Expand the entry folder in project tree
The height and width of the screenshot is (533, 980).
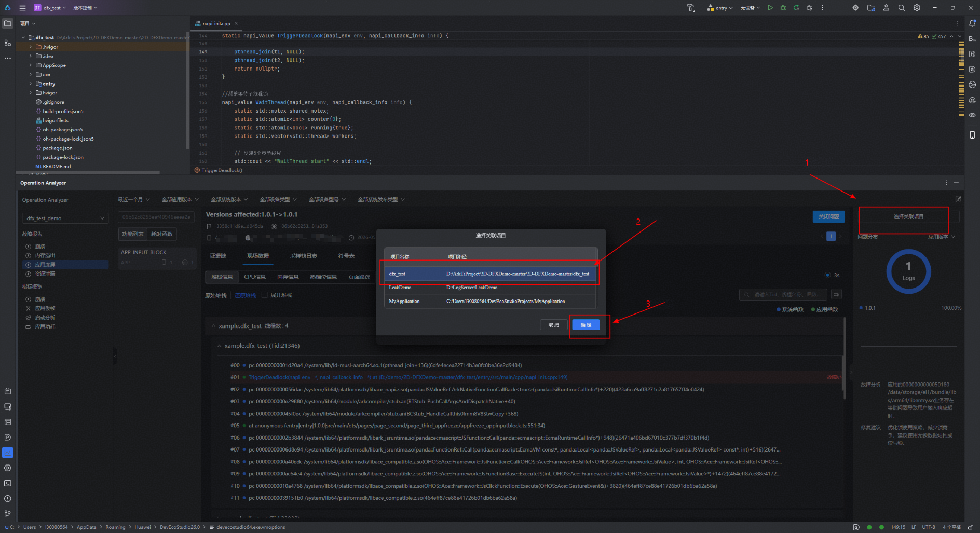31,84
